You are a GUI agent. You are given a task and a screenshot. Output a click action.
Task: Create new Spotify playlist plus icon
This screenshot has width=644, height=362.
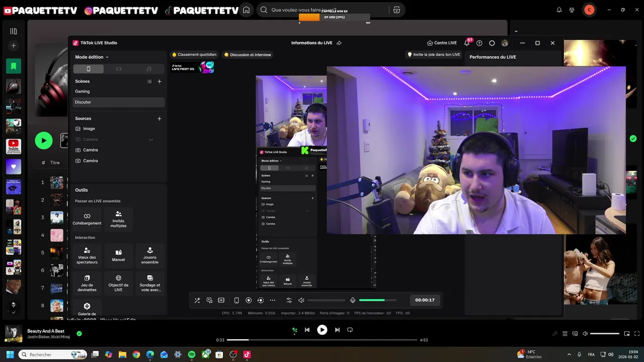[14, 46]
